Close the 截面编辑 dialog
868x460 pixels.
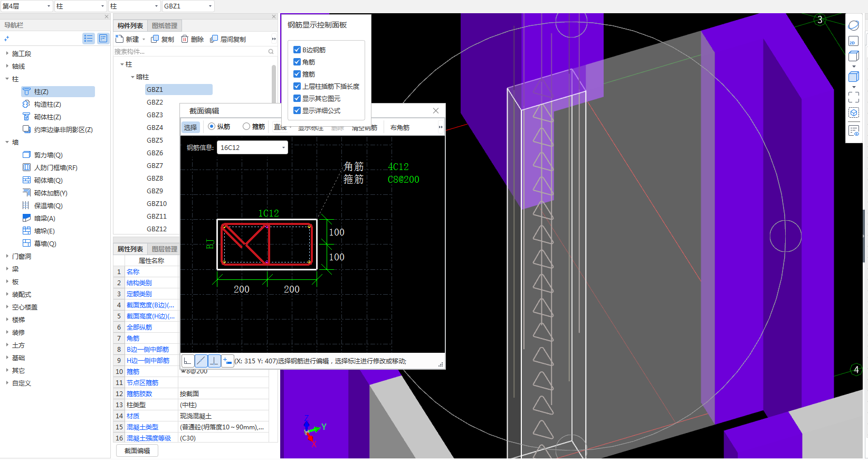pos(436,110)
